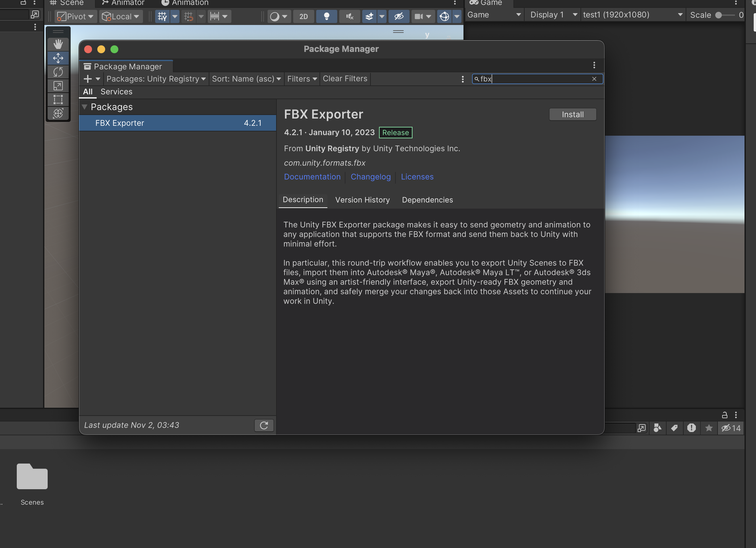Click search by type icon in Project

point(657,428)
